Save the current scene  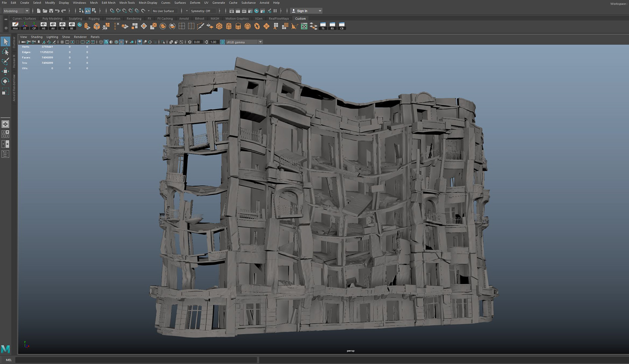51,11
